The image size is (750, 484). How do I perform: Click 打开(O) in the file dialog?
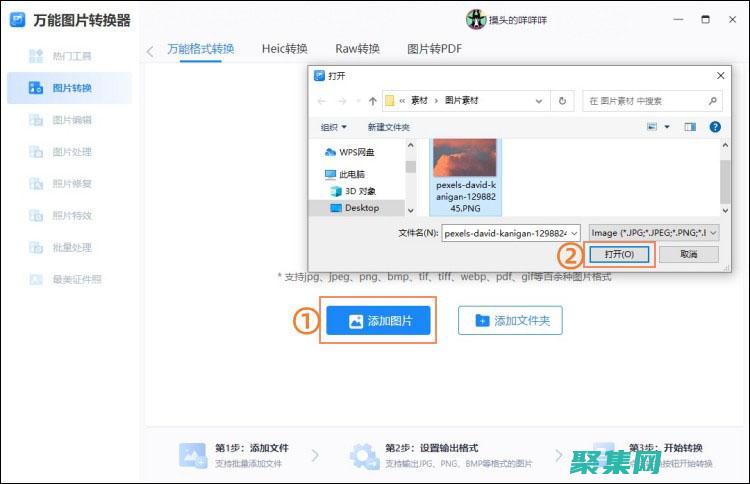click(619, 254)
